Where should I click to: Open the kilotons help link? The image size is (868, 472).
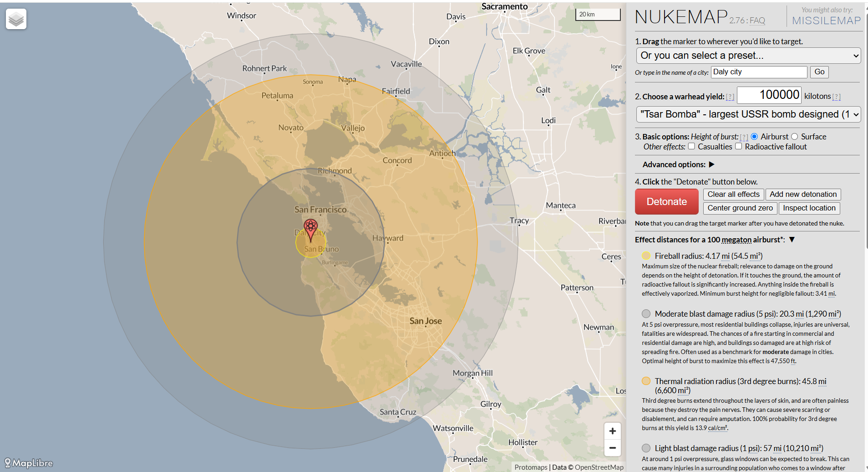point(837,97)
